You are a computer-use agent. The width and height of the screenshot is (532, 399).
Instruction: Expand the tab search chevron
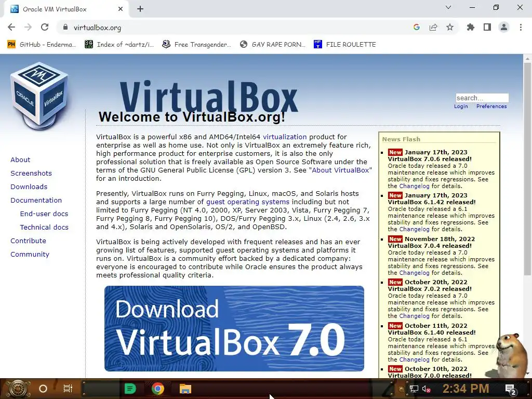[x=448, y=7]
